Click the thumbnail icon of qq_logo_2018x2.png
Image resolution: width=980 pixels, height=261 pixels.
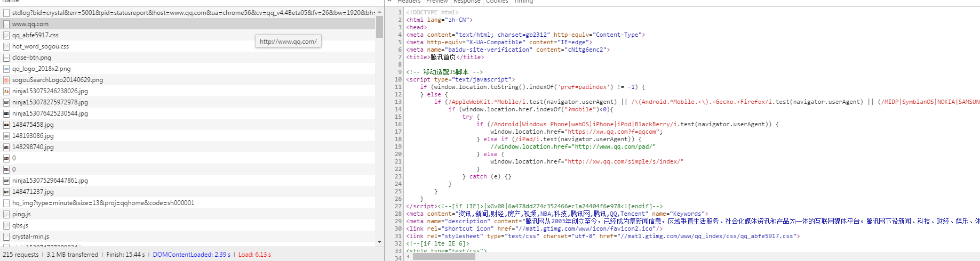(x=6, y=69)
